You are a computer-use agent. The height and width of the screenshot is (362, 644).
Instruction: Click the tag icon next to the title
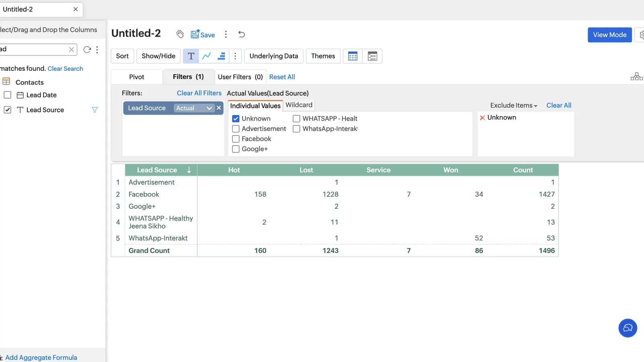click(180, 34)
